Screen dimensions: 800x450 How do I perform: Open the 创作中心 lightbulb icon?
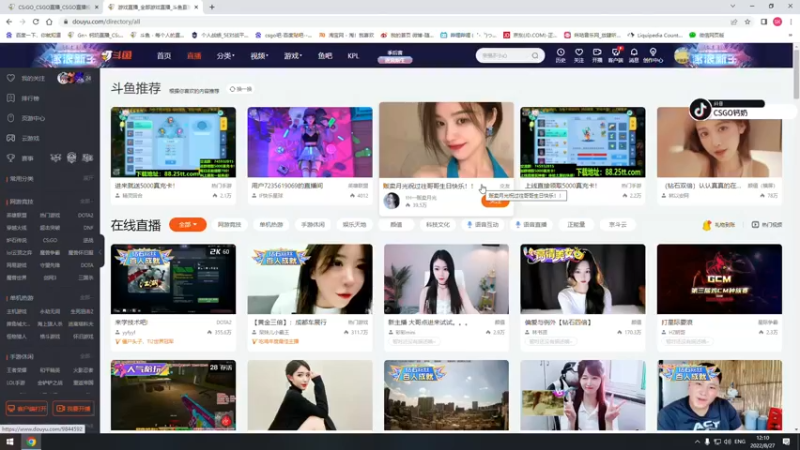pyautogui.click(x=653, y=55)
